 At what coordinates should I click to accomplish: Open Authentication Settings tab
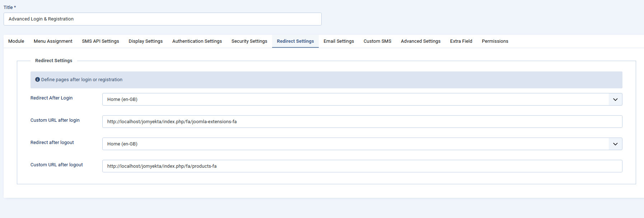(197, 41)
